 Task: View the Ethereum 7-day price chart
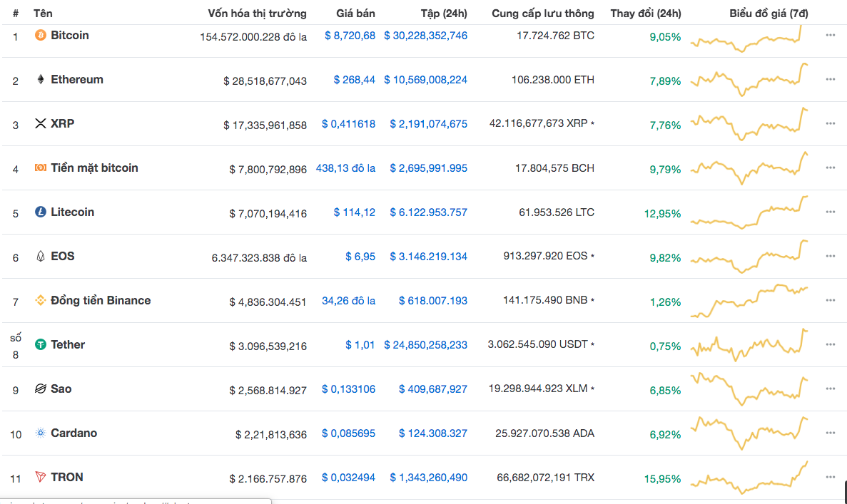(749, 79)
